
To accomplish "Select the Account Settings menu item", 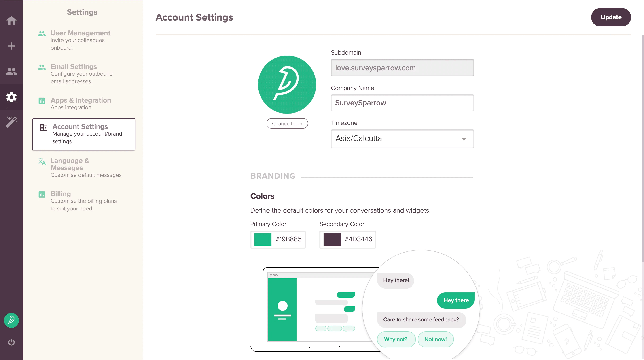I will pyautogui.click(x=83, y=134).
